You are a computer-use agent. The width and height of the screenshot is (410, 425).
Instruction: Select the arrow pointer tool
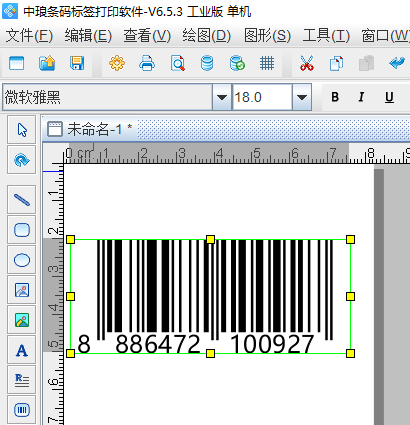coord(22,130)
